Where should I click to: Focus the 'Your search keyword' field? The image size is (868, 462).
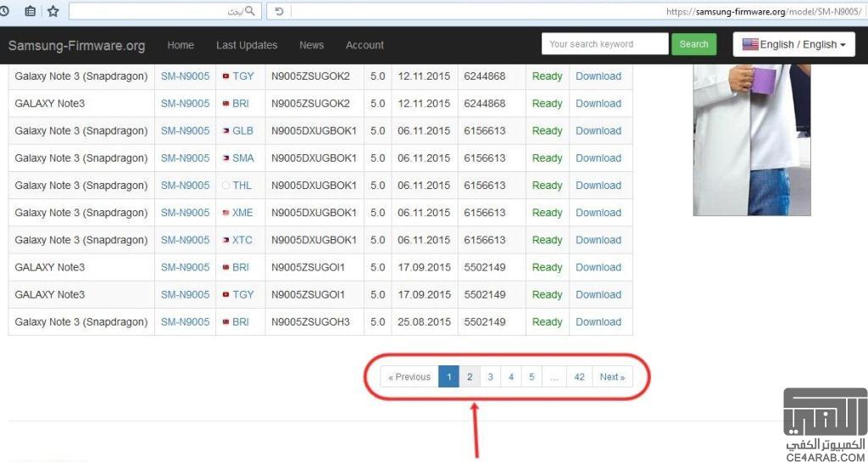coord(605,44)
